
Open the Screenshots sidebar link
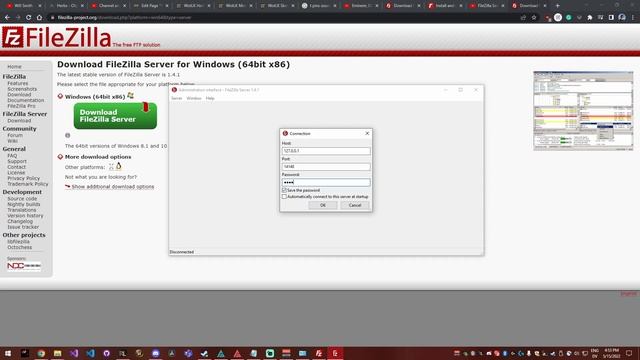[x=22, y=89]
